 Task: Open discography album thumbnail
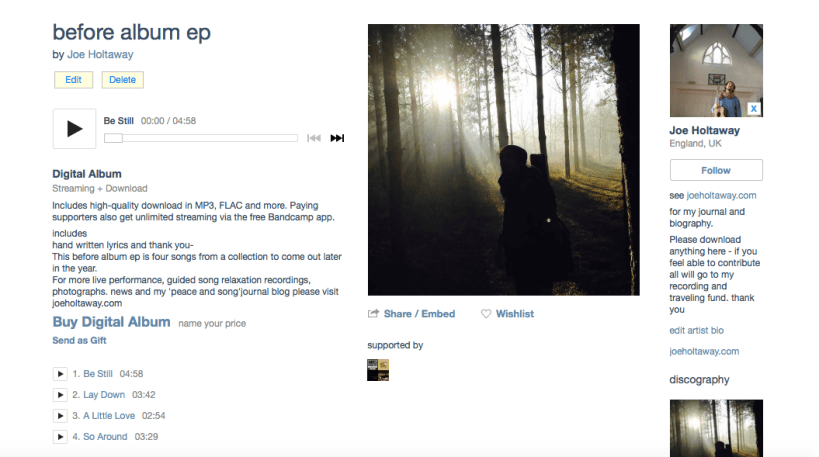(716, 428)
